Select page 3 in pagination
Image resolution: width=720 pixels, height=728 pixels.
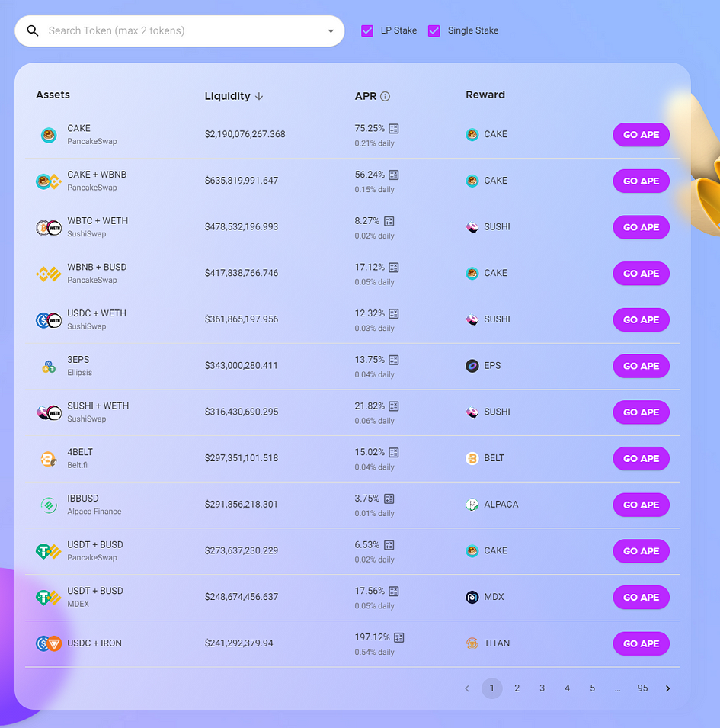[x=542, y=688]
